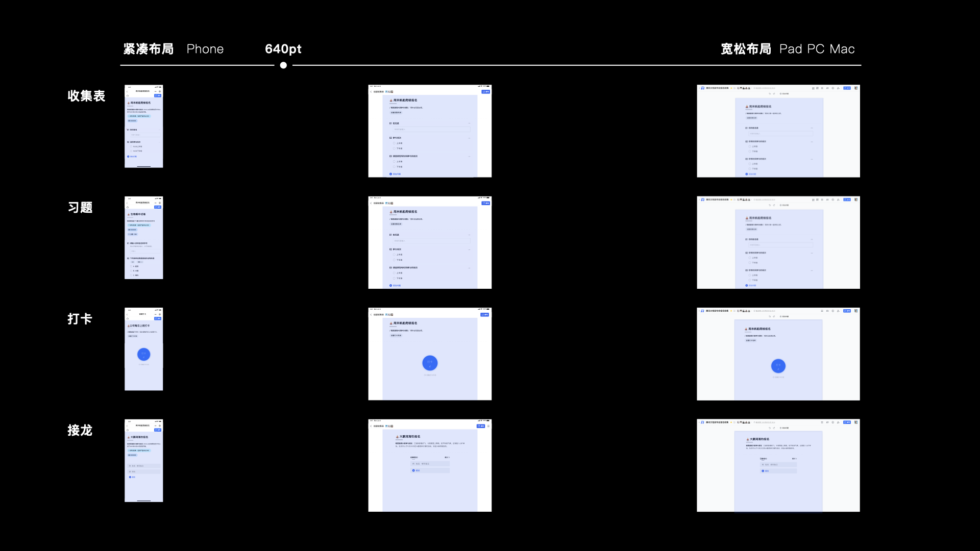Select the first radio option in the 收集表 tablet mockup
The image size is (980, 551).
pyautogui.click(x=394, y=143)
